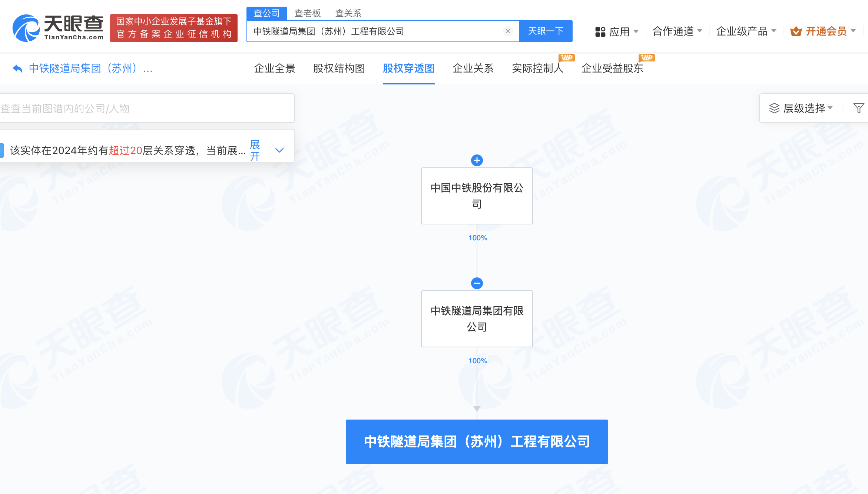Click the 展开 link in the notice
868x494 pixels.
point(255,150)
